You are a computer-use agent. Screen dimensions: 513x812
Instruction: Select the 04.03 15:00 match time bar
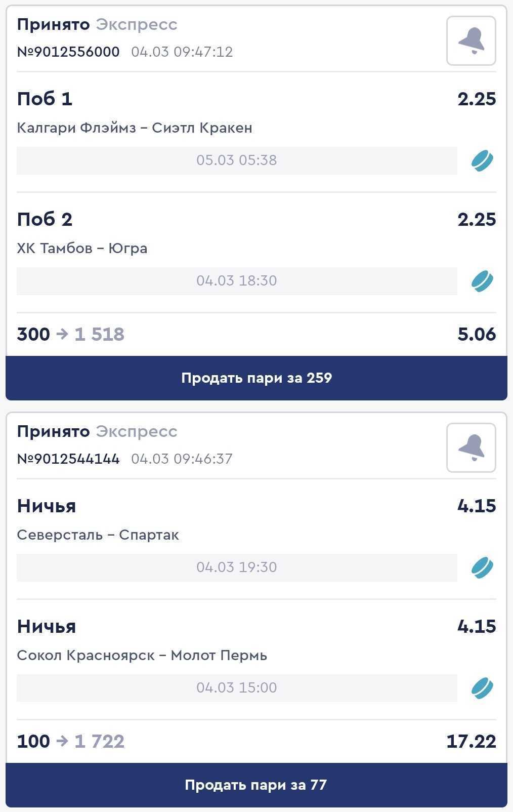pos(236,687)
